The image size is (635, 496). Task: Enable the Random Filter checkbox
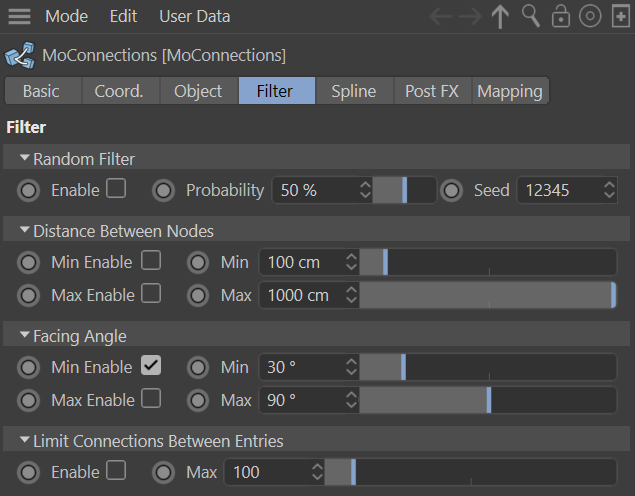click(x=116, y=189)
